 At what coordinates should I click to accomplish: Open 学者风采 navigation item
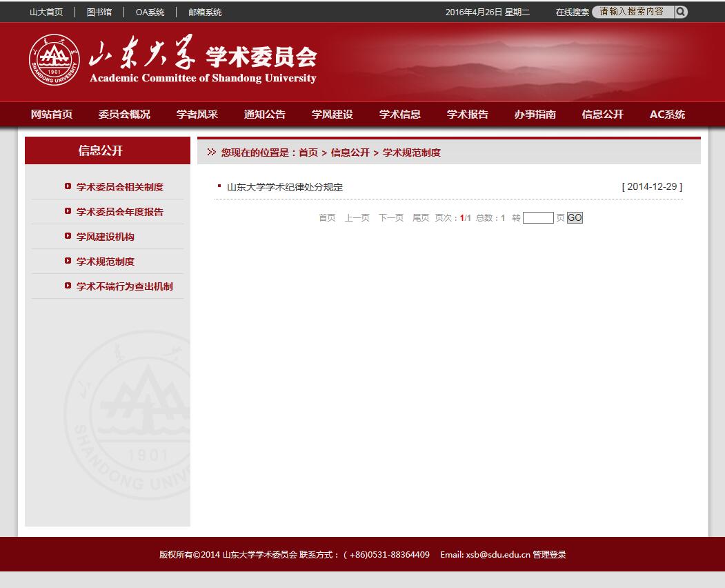197,115
